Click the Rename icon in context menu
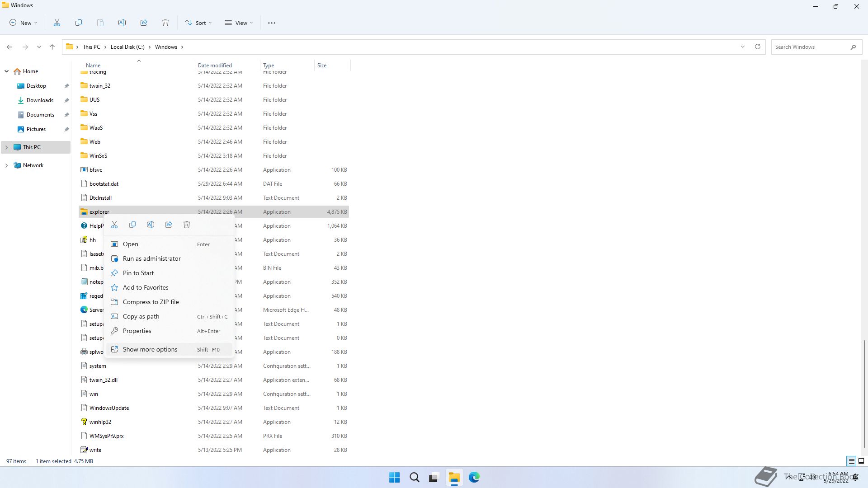 point(151,225)
